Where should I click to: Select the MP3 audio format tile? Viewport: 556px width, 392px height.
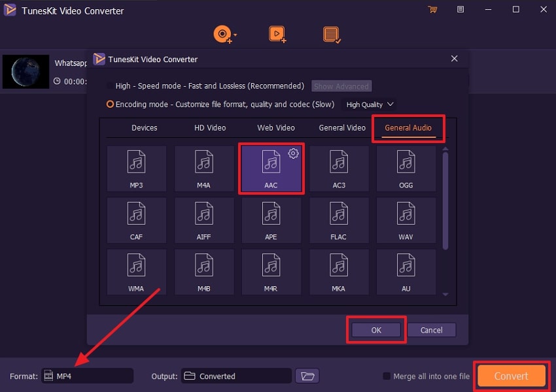[x=136, y=169]
